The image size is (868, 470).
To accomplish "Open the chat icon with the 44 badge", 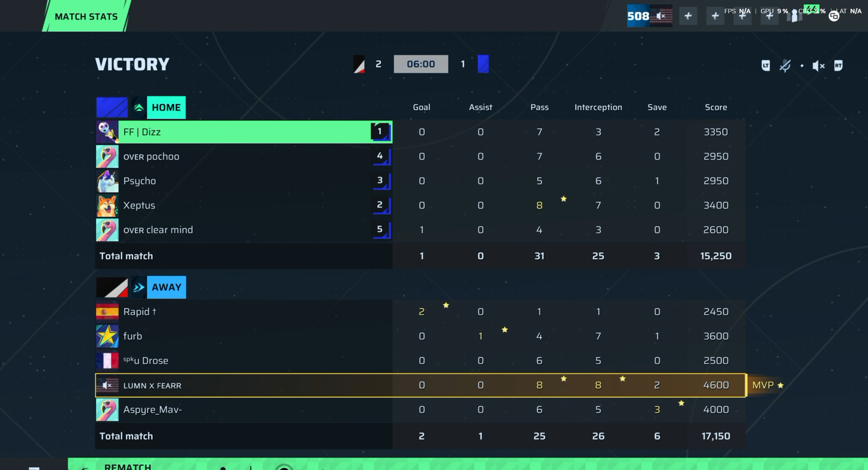I will (812, 10).
